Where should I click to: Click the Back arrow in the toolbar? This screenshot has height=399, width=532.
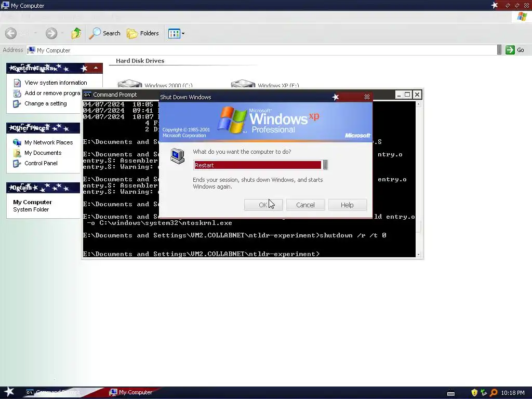[x=11, y=33]
